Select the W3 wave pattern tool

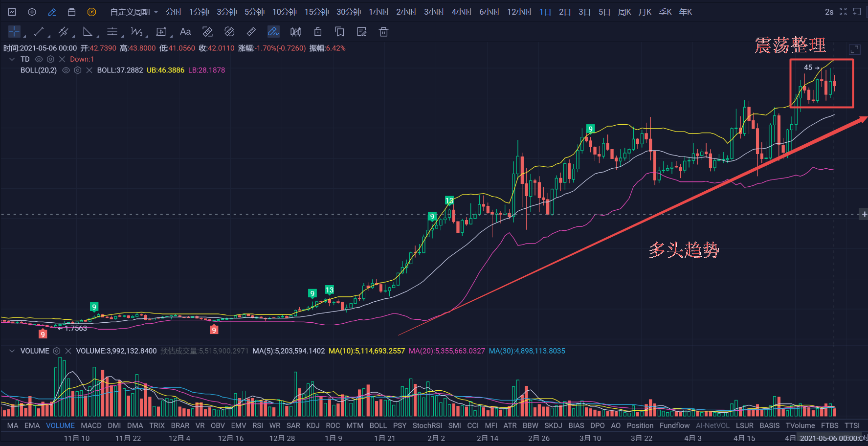coord(136,32)
